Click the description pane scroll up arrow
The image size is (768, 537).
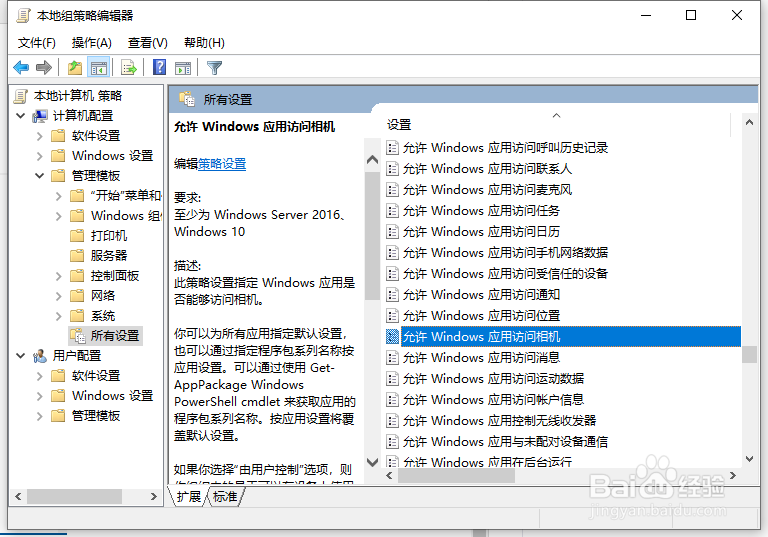(373, 159)
